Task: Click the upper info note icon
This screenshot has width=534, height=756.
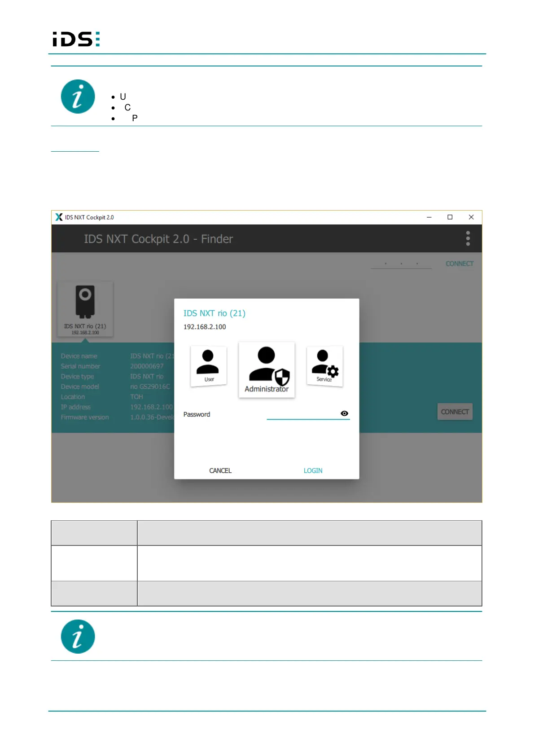Action: point(78,97)
